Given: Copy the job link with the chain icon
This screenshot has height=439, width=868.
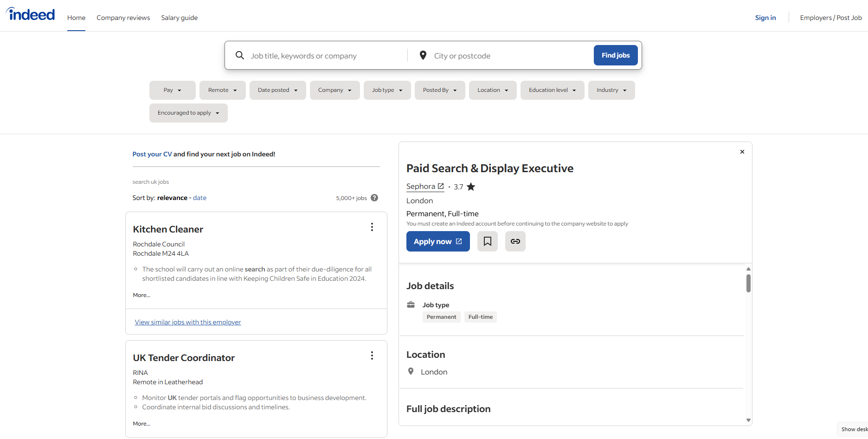Looking at the screenshot, I should tap(515, 241).
